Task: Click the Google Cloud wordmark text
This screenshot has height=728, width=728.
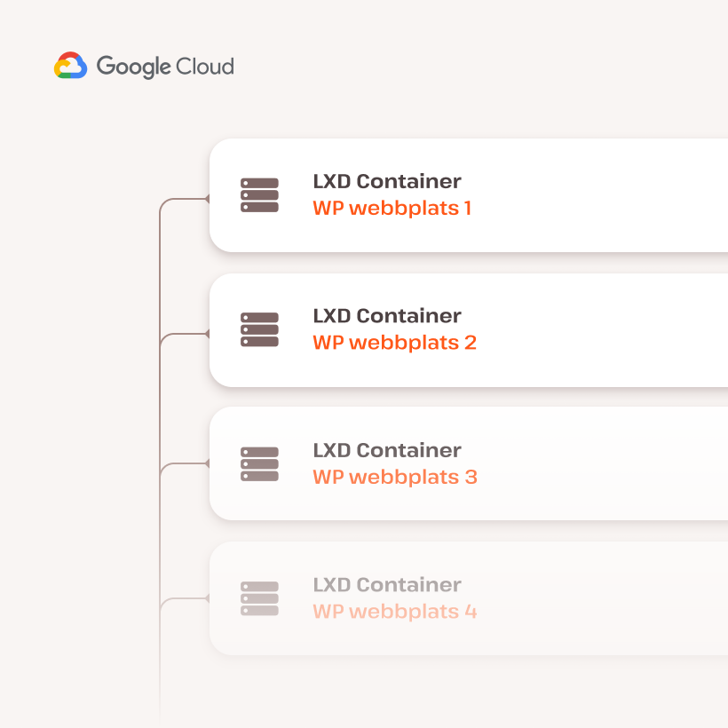Action: (x=165, y=67)
